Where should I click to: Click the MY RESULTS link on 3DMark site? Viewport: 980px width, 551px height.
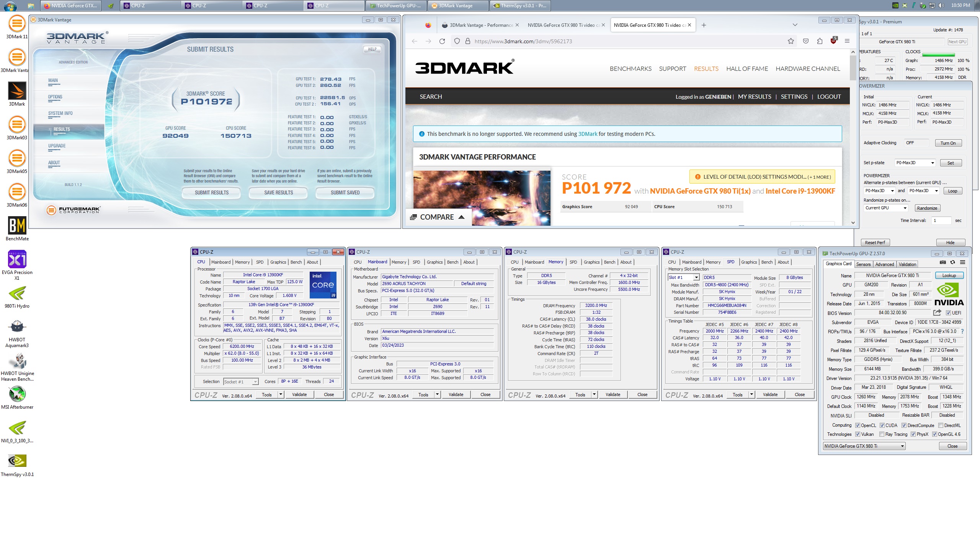754,97
